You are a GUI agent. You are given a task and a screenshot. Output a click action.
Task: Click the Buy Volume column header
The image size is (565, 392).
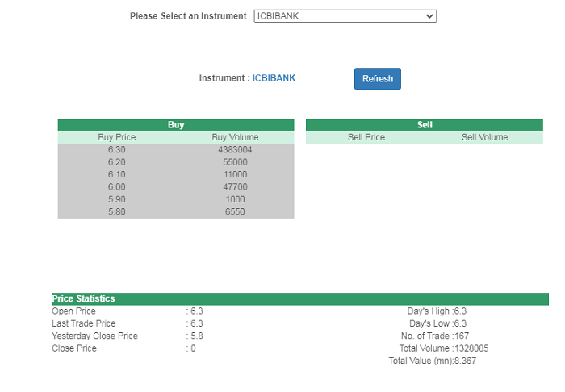(x=235, y=137)
